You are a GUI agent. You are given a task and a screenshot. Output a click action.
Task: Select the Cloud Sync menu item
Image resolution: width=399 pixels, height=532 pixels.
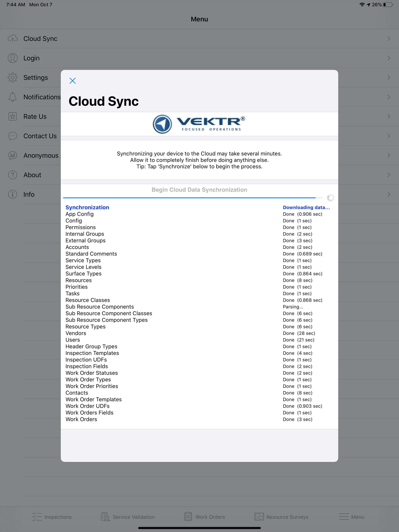pos(199,39)
